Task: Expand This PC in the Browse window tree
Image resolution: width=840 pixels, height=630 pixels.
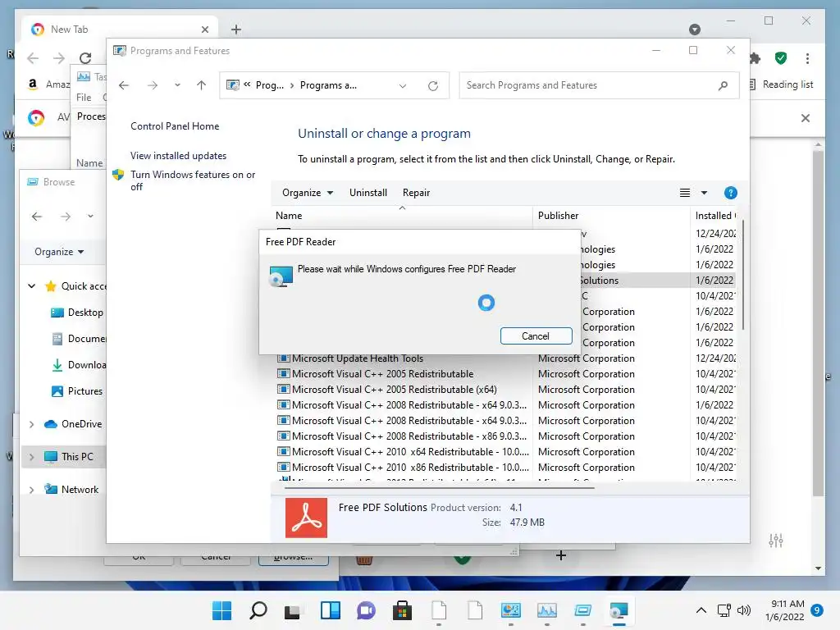Action: pyautogui.click(x=32, y=457)
